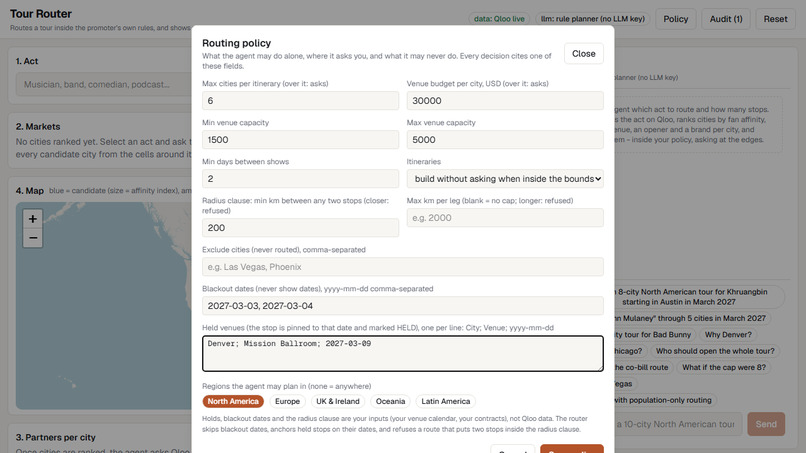Toggle the Latin America region chip
806x453 pixels.
point(446,401)
